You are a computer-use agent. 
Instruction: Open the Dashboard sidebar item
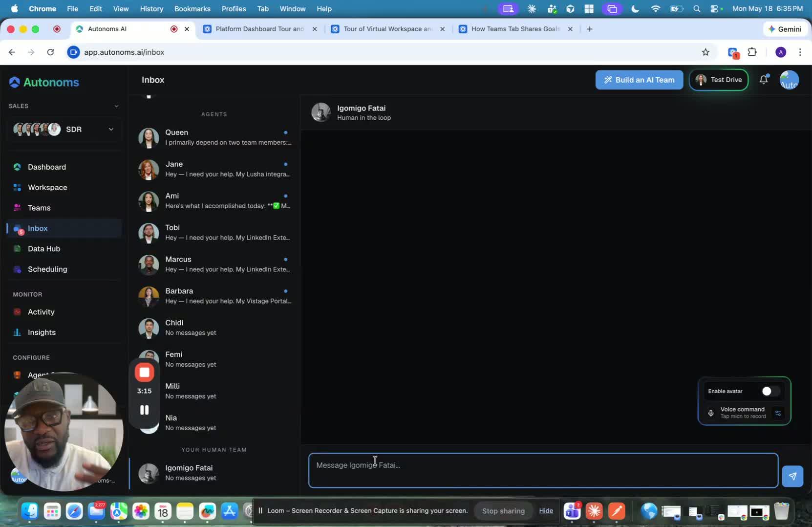46,167
